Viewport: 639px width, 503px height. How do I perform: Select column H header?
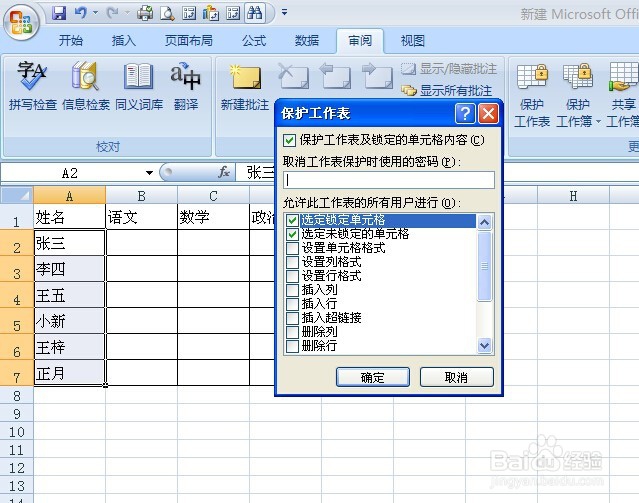coord(573,196)
